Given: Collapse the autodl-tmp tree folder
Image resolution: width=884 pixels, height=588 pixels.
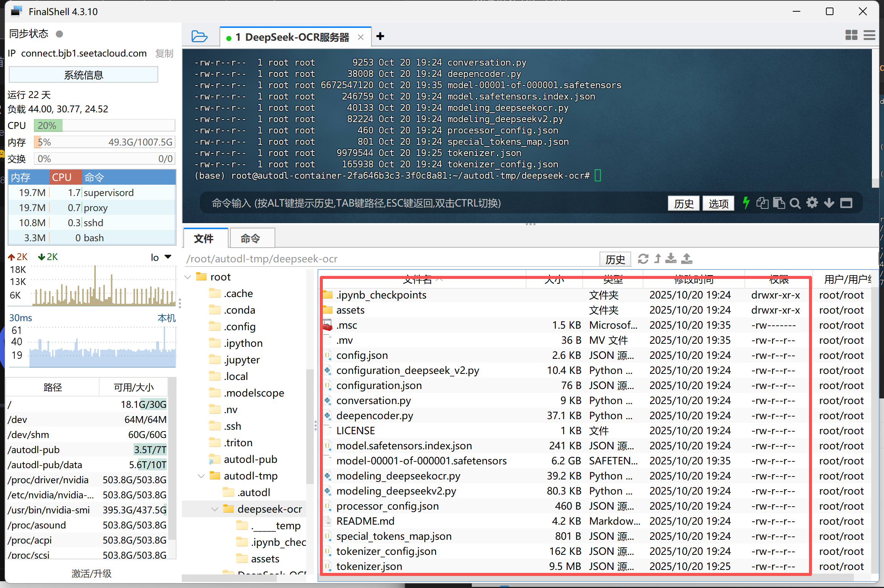Looking at the screenshot, I should coord(201,476).
